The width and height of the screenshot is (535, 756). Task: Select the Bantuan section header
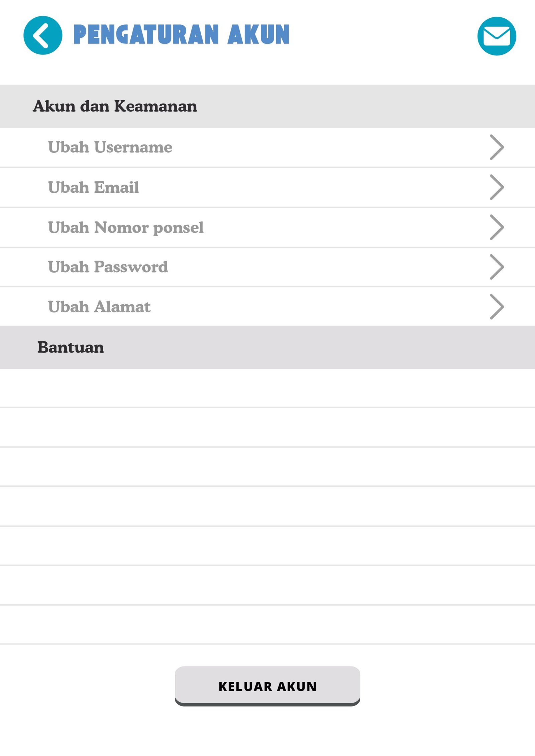[71, 347]
